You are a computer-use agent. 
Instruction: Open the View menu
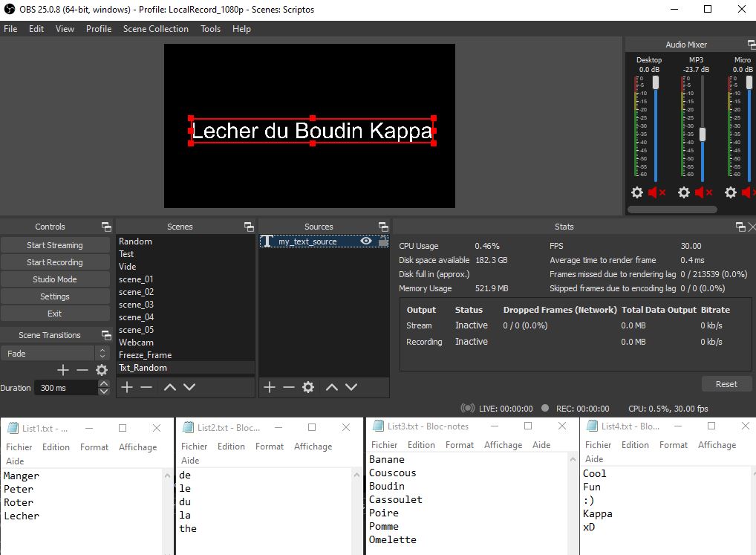pos(65,29)
